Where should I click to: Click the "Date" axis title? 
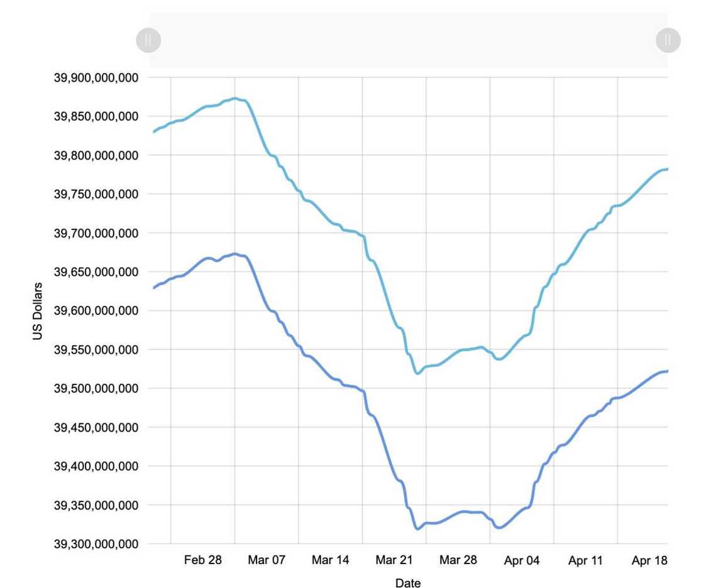(x=408, y=582)
